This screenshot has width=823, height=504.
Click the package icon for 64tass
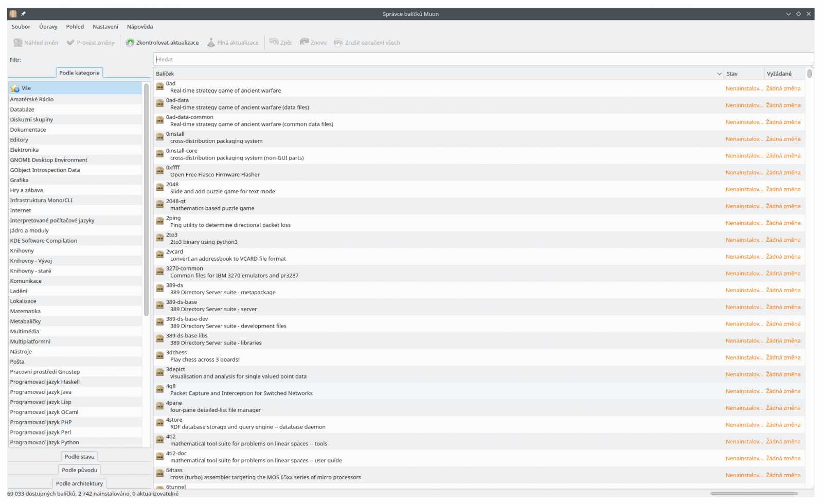[x=160, y=474]
